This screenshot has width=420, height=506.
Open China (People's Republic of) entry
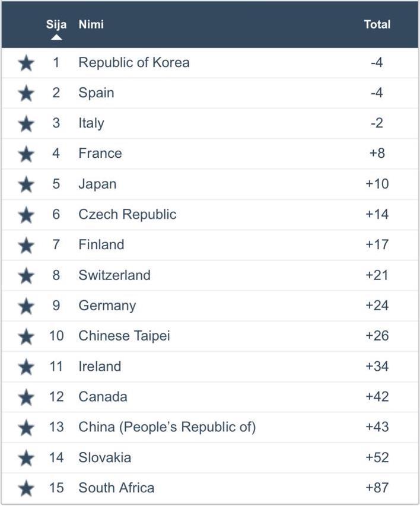pyautogui.click(x=167, y=427)
